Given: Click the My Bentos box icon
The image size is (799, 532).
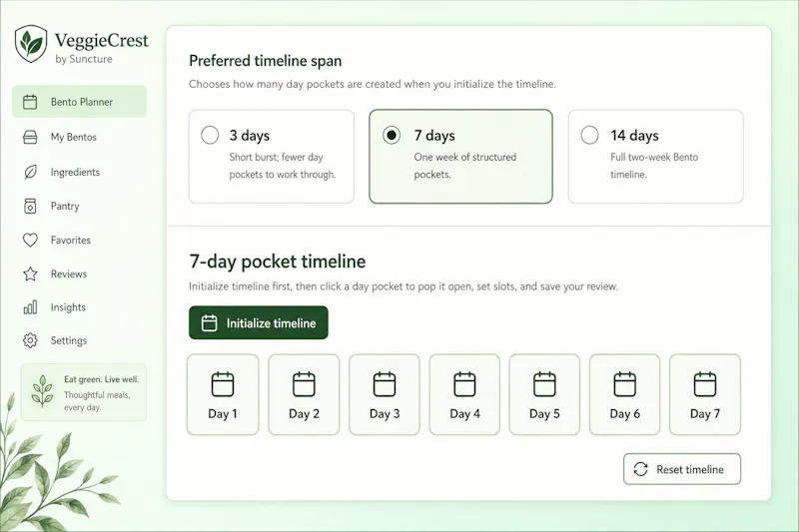Looking at the screenshot, I should click(30, 137).
